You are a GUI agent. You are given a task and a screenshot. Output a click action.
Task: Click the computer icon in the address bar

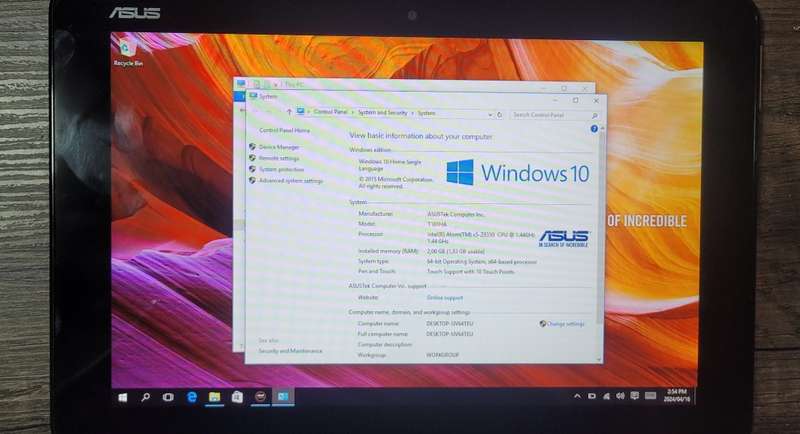[301, 112]
